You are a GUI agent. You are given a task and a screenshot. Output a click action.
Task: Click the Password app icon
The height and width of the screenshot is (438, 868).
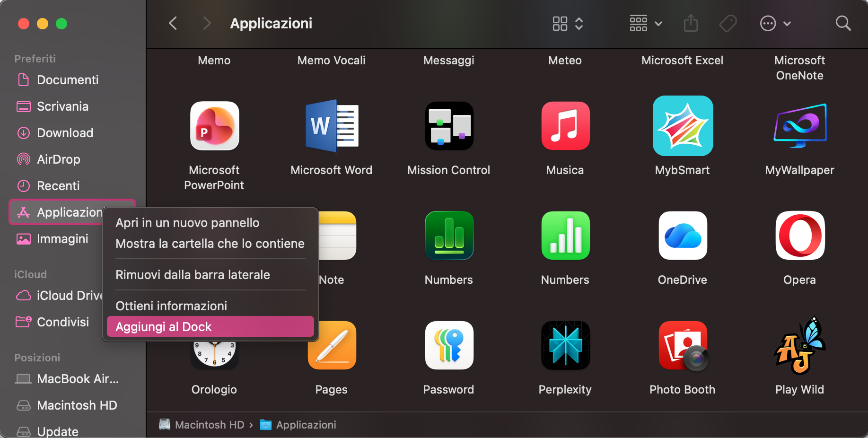pos(449,345)
